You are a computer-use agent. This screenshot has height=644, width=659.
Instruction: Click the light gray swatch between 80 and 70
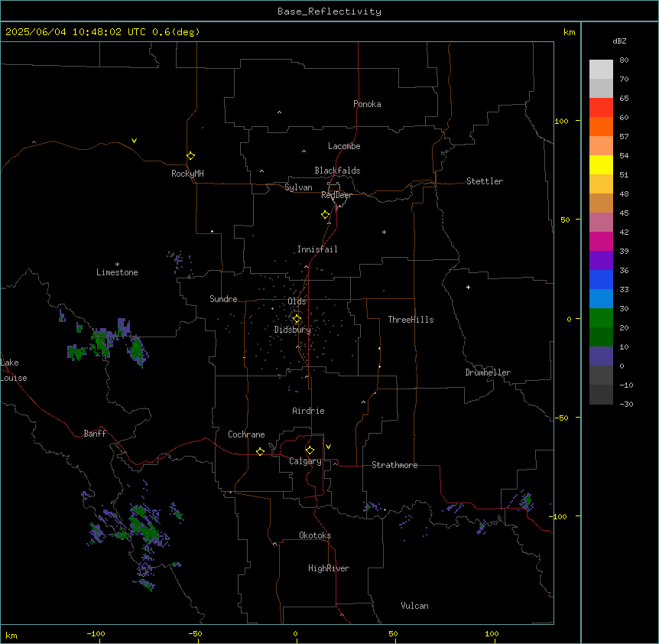click(x=601, y=69)
